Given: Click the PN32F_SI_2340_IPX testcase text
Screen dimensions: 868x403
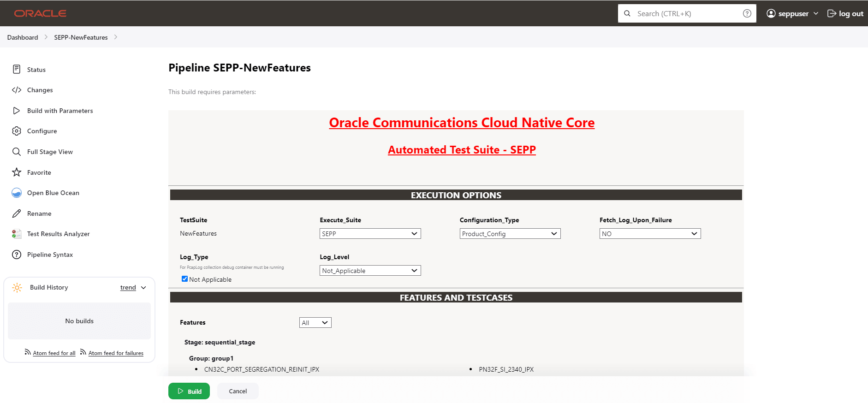Looking at the screenshot, I should [506, 369].
